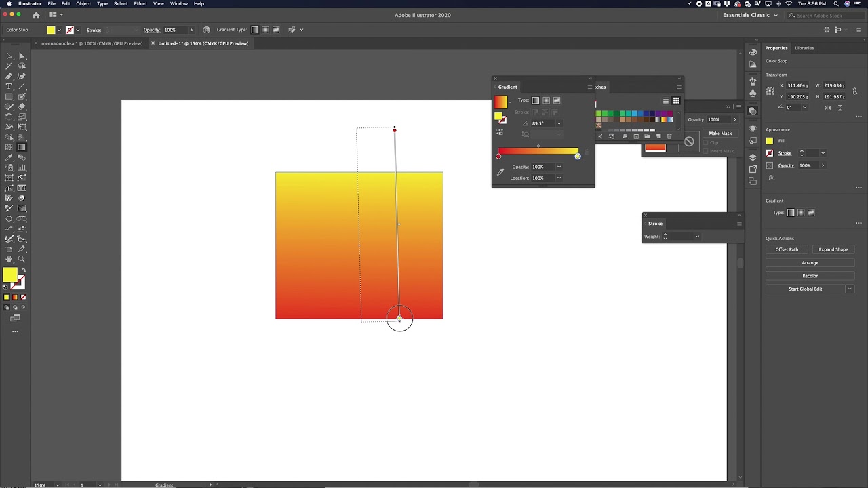
Task: Open the Gradient panel options menu
Action: 589,87
